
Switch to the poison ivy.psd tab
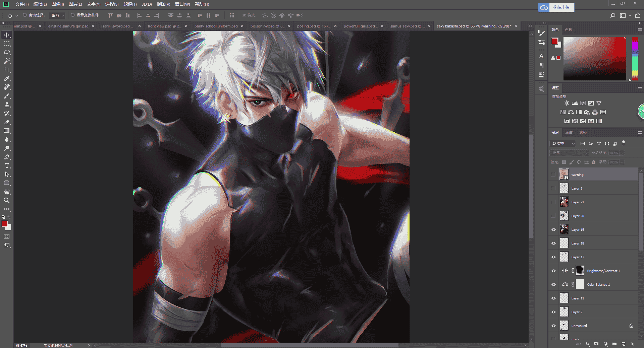(x=267, y=26)
